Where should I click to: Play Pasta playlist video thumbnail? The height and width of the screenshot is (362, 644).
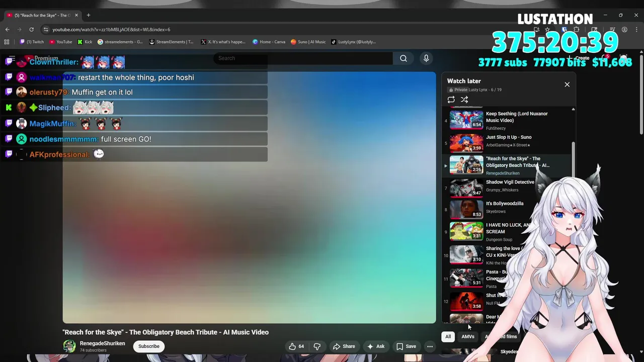(x=466, y=278)
